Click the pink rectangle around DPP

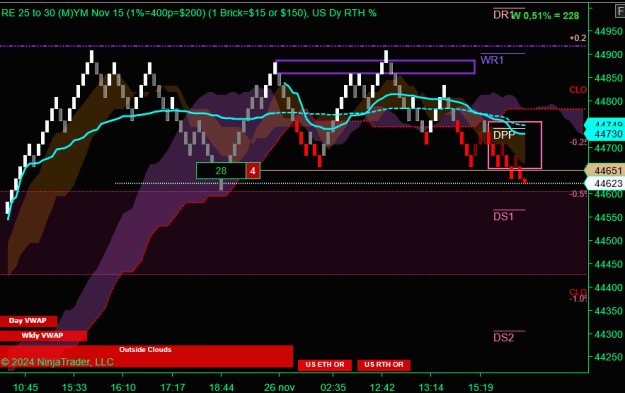pyautogui.click(x=515, y=145)
